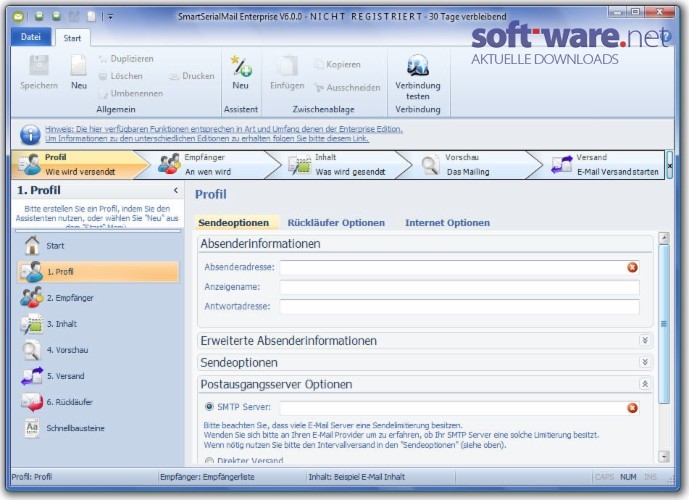Click the page icon in quick access toolbar
This screenshot has width=689, height=500.
(x=91, y=17)
